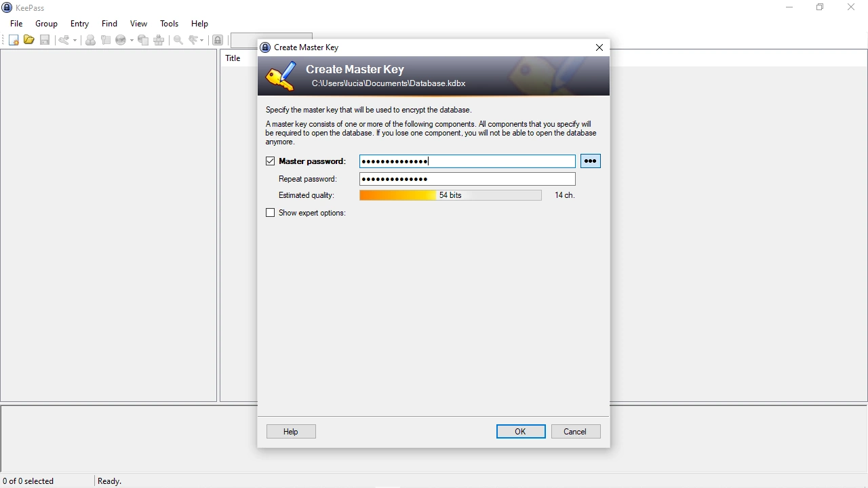868x488 pixels.
Task: Click the Open database folder icon
Action: (28, 40)
